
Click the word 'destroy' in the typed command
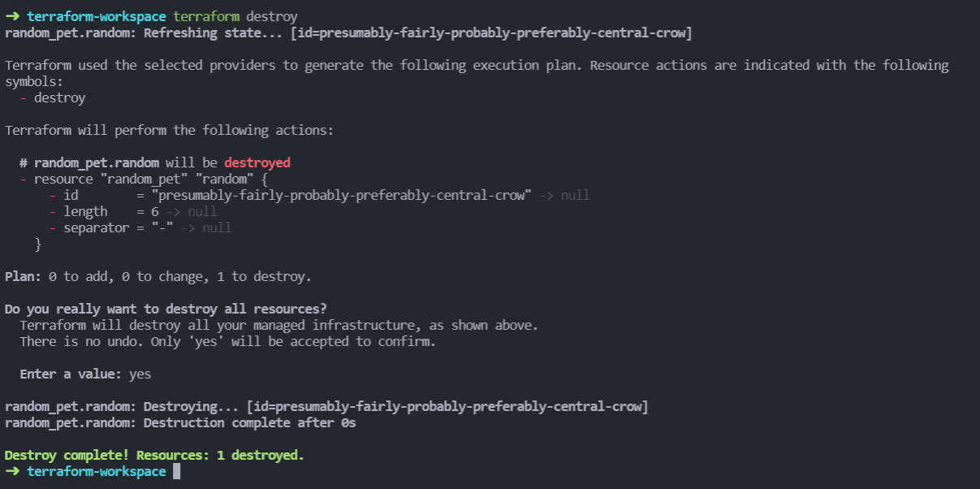(x=272, y=16)
